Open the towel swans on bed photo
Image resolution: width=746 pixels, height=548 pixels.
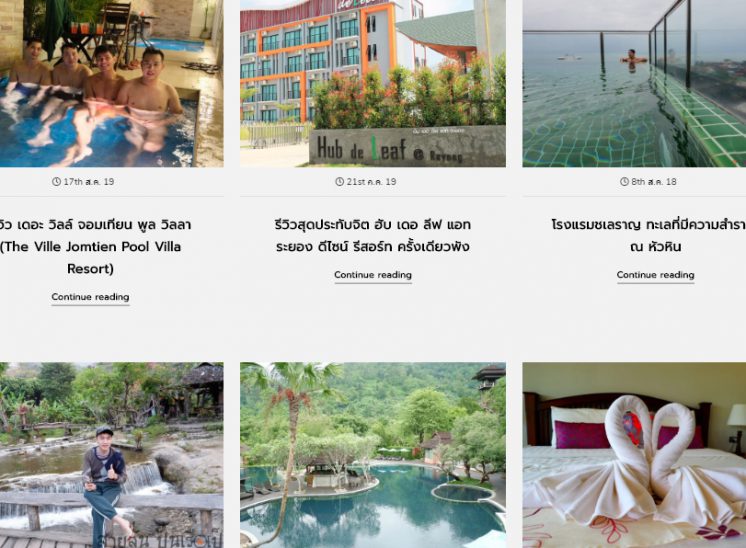pos(634,455)
